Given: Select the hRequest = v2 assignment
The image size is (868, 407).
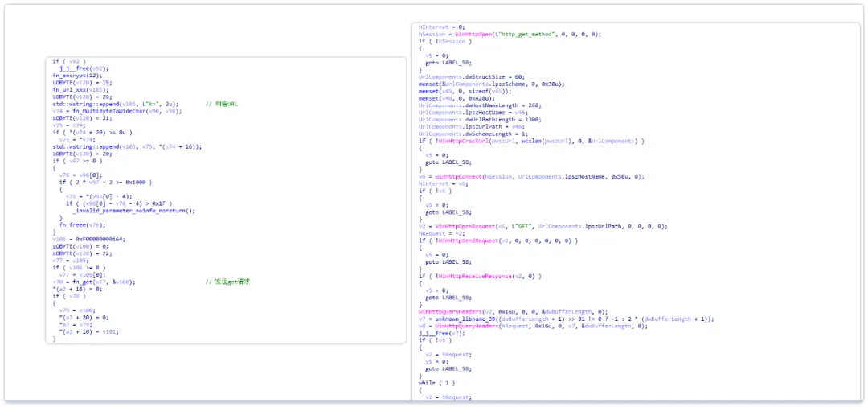Looking at the screenshot, I should pos(442,234).
